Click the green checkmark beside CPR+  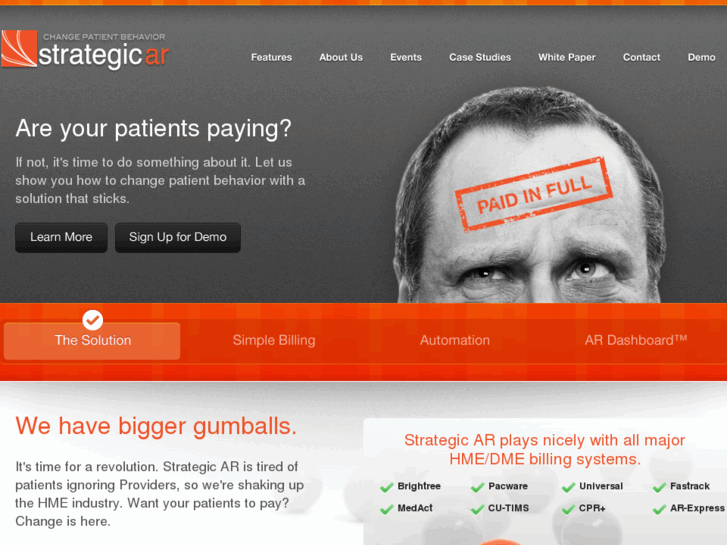pyautogui.click(x=568, y=509)
